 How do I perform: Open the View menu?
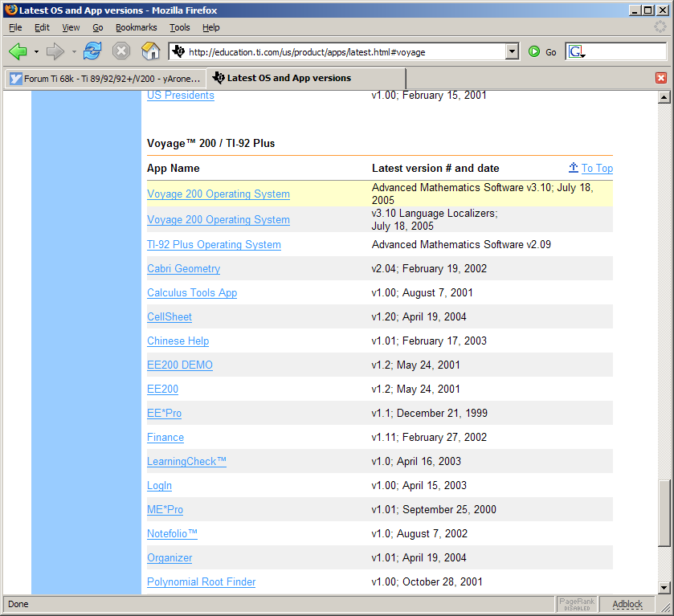(71, 27)
